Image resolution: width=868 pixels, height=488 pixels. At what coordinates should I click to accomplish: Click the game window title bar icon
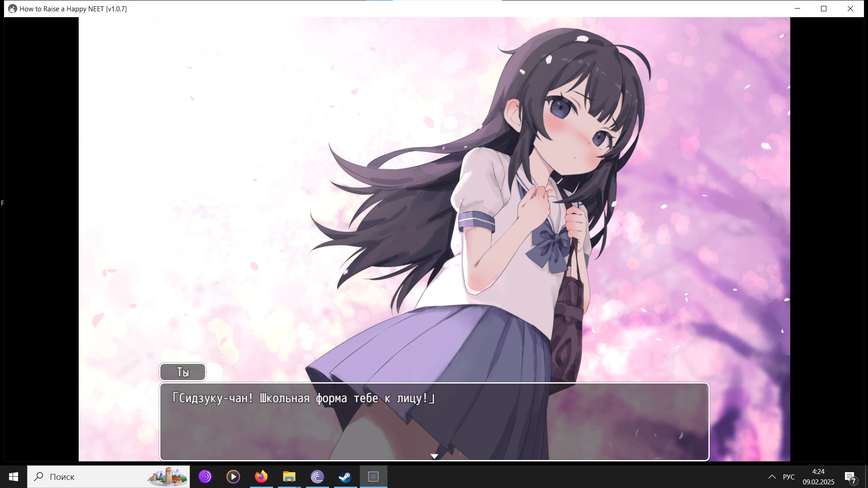[x=13, y=9]
